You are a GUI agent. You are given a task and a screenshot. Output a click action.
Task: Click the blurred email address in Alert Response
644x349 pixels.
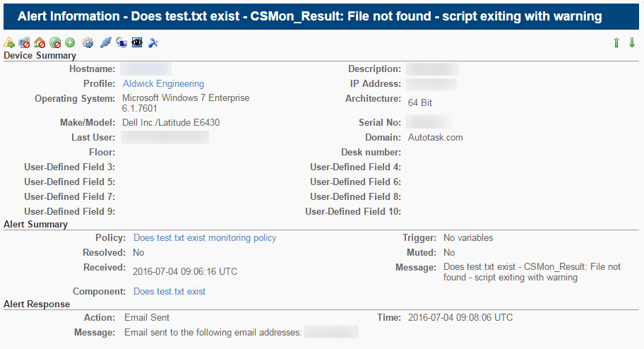[x=331, y=332]
